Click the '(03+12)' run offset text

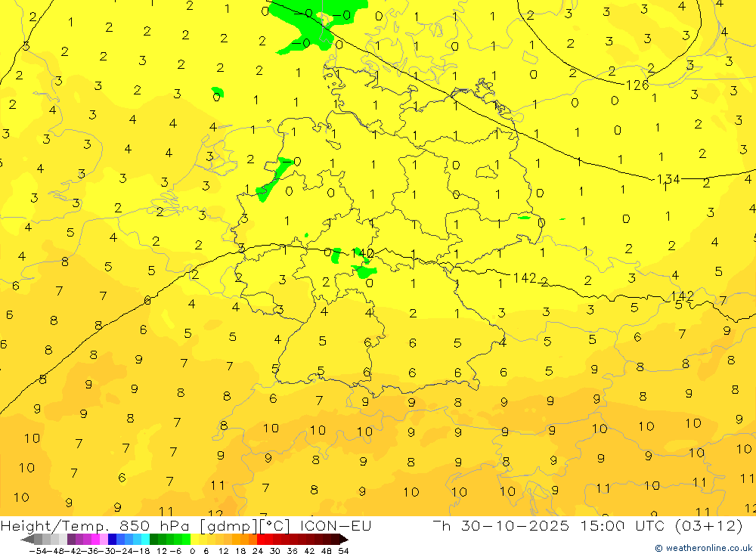(x=708, y=525)
